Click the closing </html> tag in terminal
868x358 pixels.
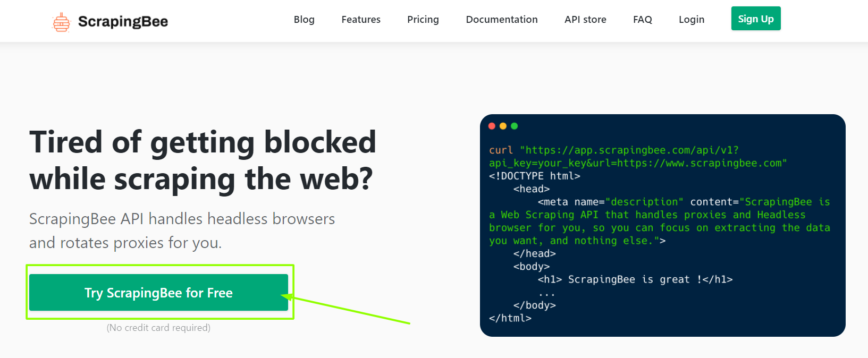[x=510, y=318]
